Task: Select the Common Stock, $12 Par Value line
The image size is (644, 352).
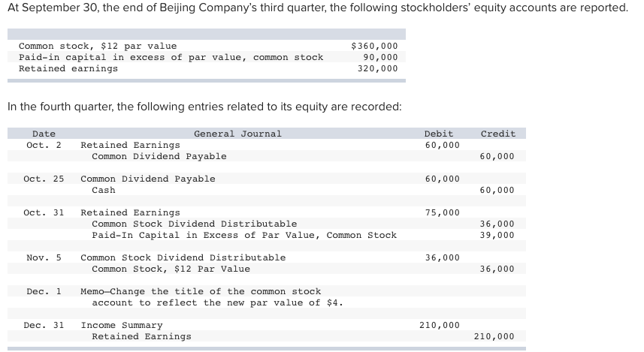Action: click(171, 269)
